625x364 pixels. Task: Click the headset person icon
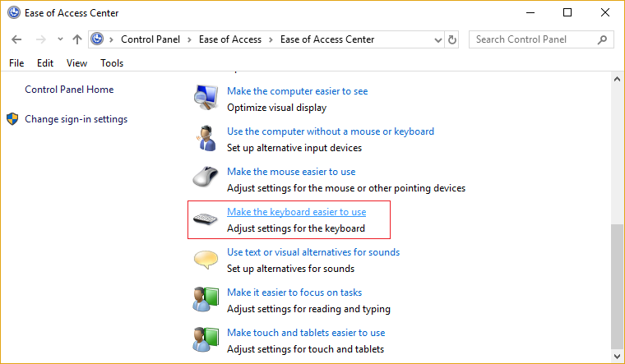pos(205,139)
